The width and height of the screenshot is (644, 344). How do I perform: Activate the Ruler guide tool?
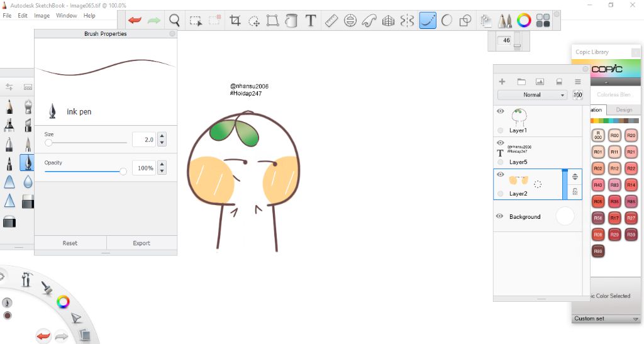tap(331, 21)
